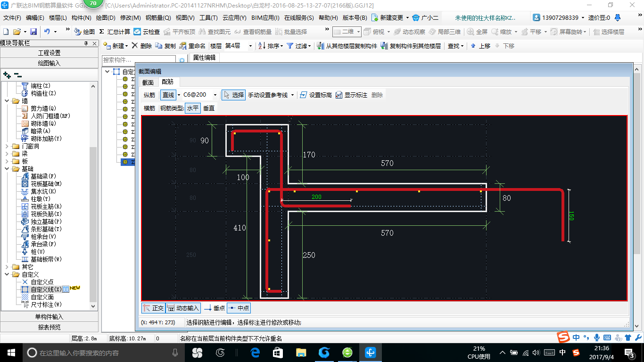Toggle 正交 orthogonal mode

pos(153,308)
